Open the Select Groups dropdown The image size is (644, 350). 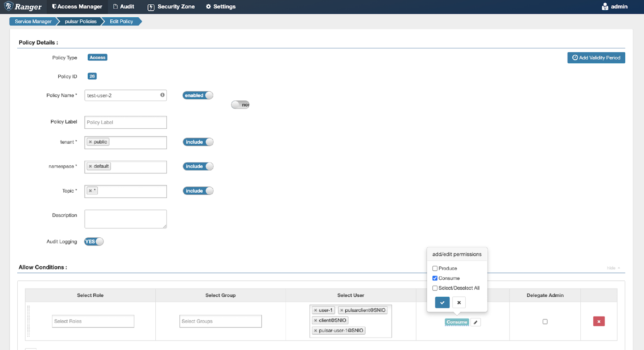[x=221, y=321]
